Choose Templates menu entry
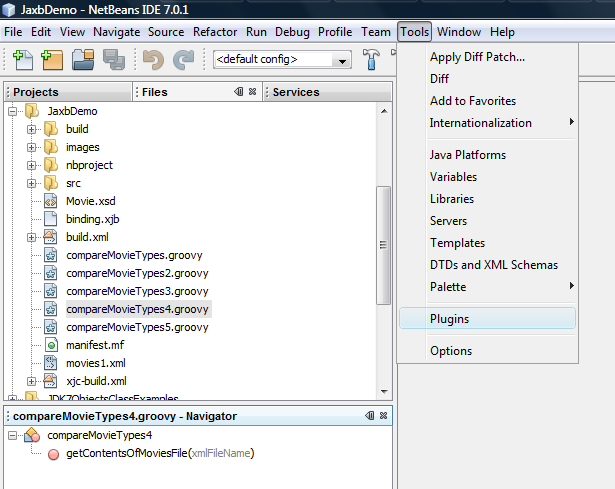 (x=488, y=243)
